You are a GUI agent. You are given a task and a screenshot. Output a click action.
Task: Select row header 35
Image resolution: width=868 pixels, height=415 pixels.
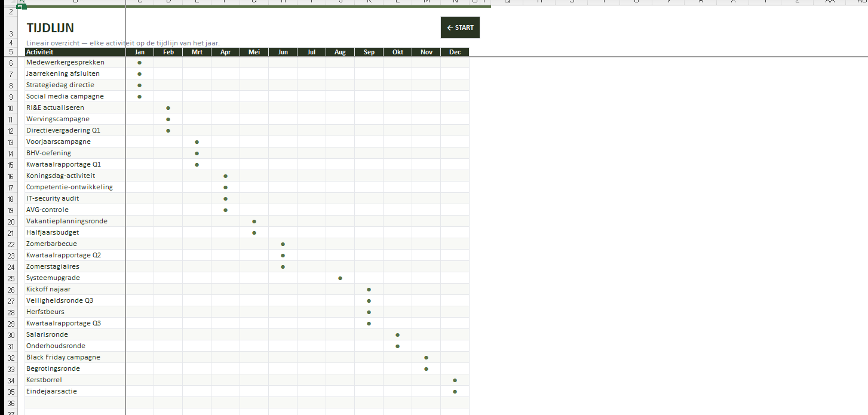coord(11,392)
